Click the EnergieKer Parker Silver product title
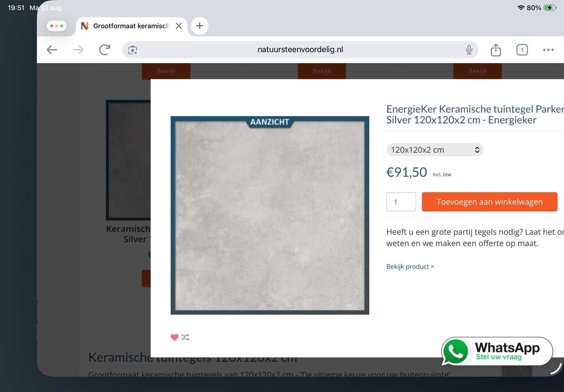The height and width of the screenshot is (392, 564). (x=475, y=114)
